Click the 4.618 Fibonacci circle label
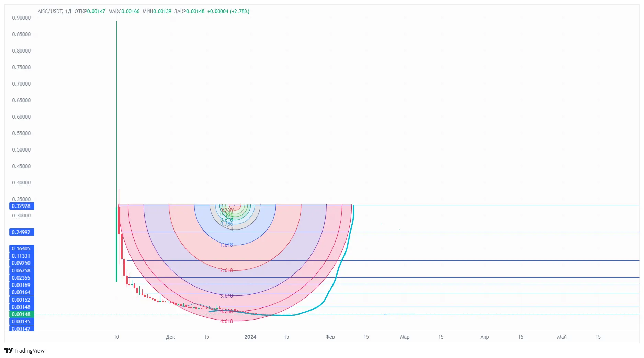644x358 pixels. (x=226, y=321)
